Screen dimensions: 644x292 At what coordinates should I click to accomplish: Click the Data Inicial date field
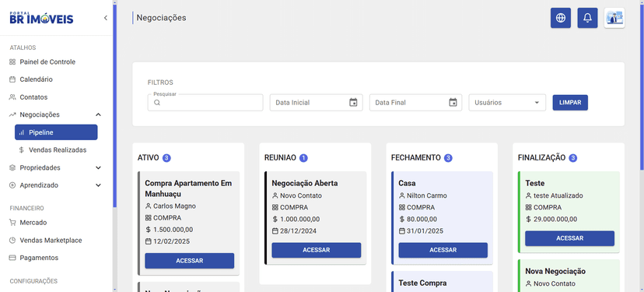tap(317, 103)
